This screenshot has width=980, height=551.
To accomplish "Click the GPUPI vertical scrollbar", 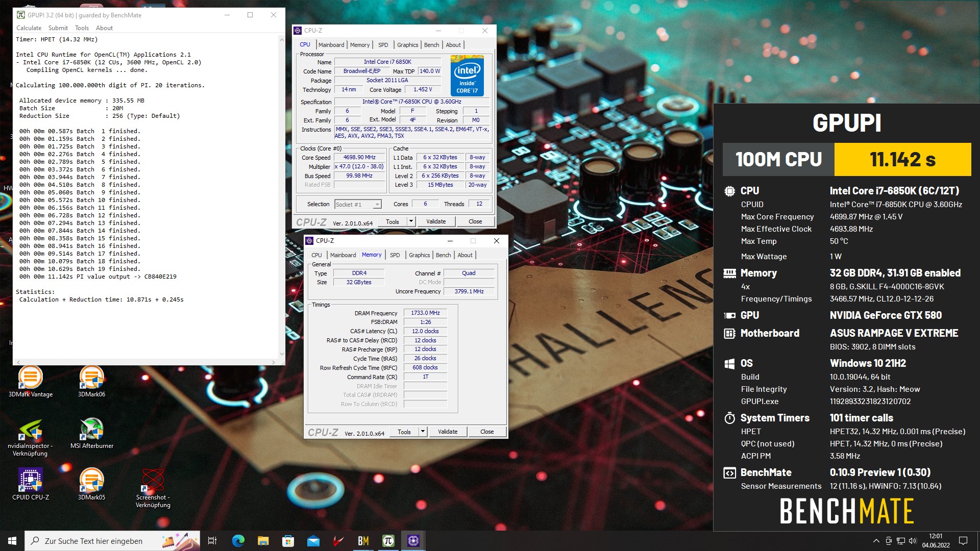I will coord(281,196).
